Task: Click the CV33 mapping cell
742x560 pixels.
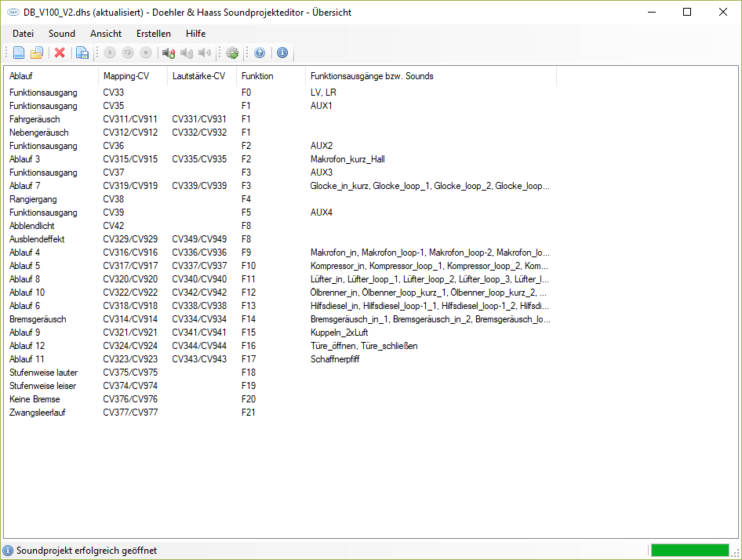Action: click(x=114, y=93)
